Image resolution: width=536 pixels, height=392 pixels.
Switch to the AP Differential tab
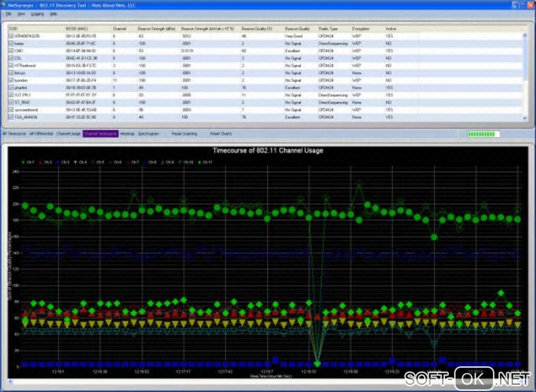(42, 133)
